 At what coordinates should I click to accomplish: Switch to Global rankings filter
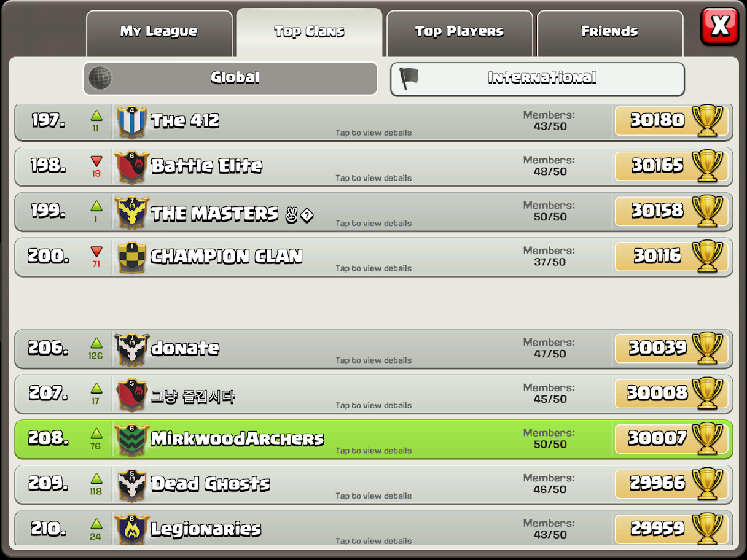pyautogui.click(x=230, y=78)
